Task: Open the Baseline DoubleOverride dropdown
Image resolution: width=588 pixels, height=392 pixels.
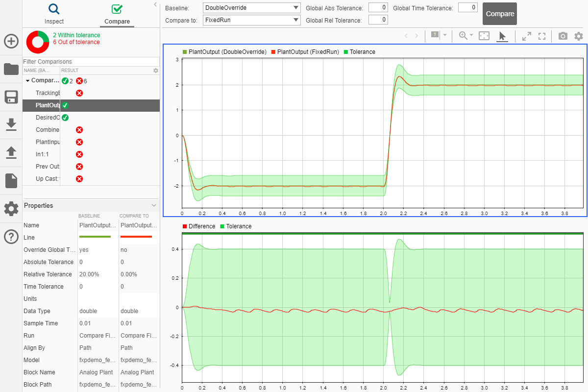Action: tap(252, 8)
